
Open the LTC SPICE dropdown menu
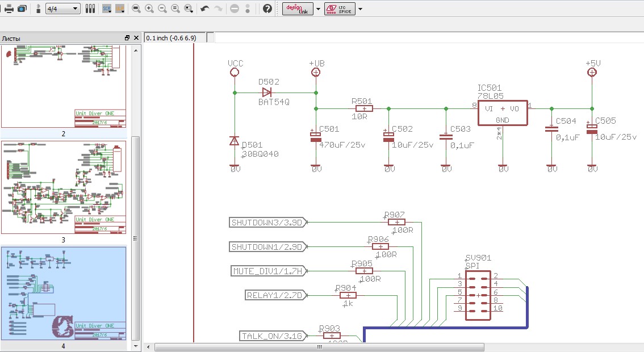[x=360, y=9]
